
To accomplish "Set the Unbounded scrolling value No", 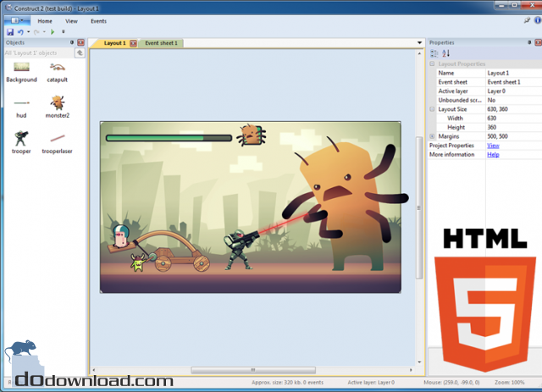I will (x=514, y=100).
